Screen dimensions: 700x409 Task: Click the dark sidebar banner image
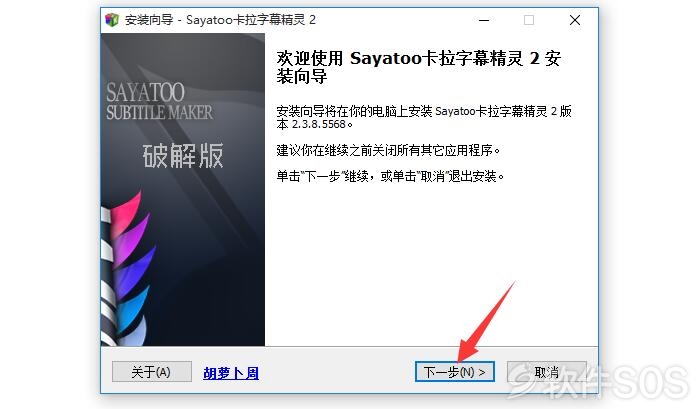pyautogui.click(x=183, y=190)
